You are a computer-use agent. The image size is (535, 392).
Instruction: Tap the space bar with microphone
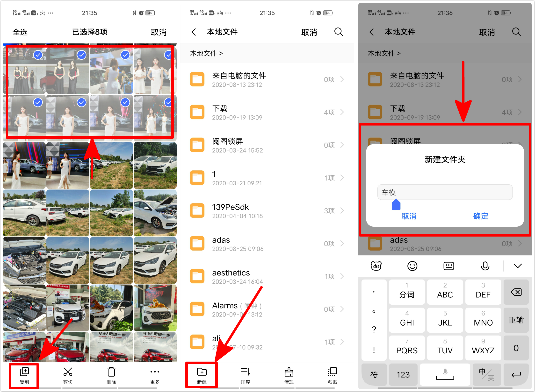[x=445, y=374]
